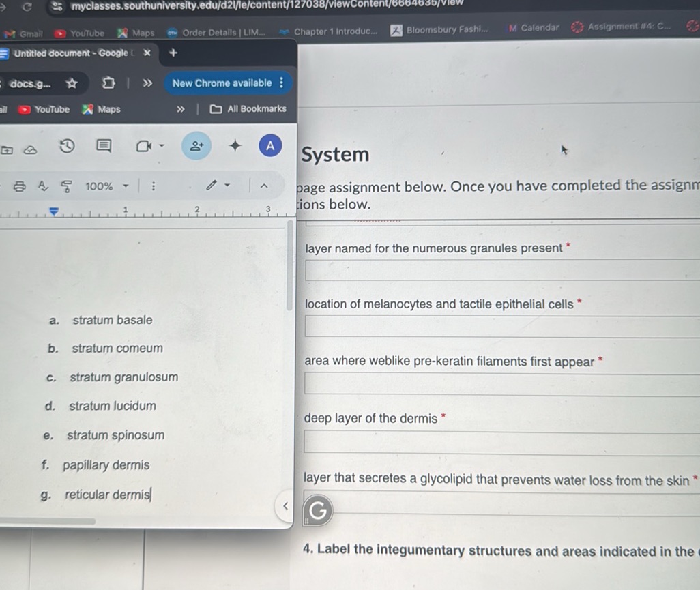Click the print icon in toolbar
The width and height of the screenshot is (700, 590).
[x=20, y=186]
